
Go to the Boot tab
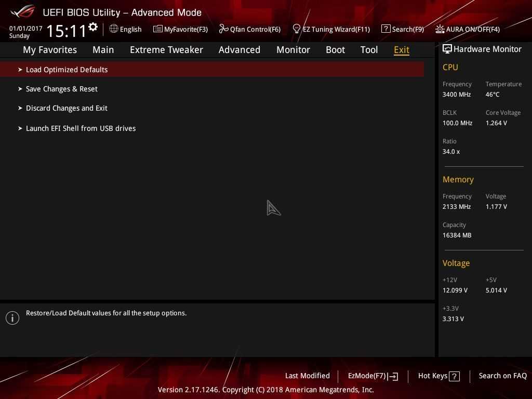tap(335, 50)
